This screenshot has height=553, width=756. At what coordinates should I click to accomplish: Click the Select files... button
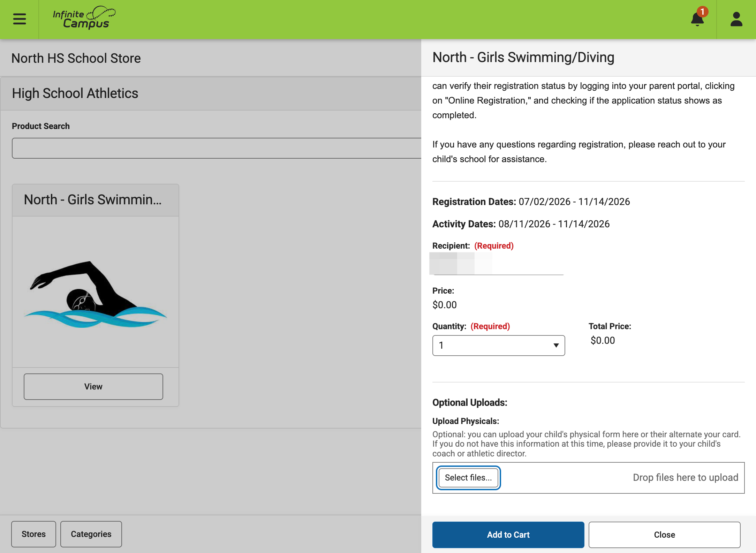(468, 478)
